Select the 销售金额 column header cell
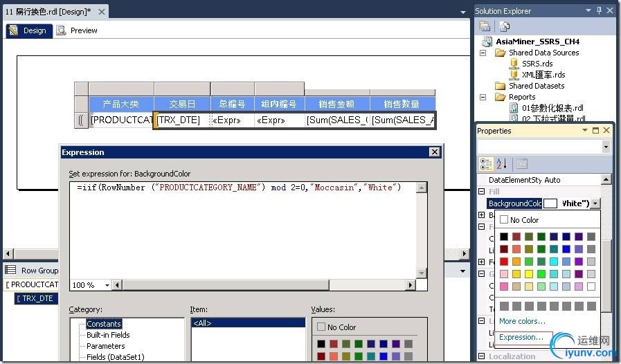621x364 pixels. [337, 104]
